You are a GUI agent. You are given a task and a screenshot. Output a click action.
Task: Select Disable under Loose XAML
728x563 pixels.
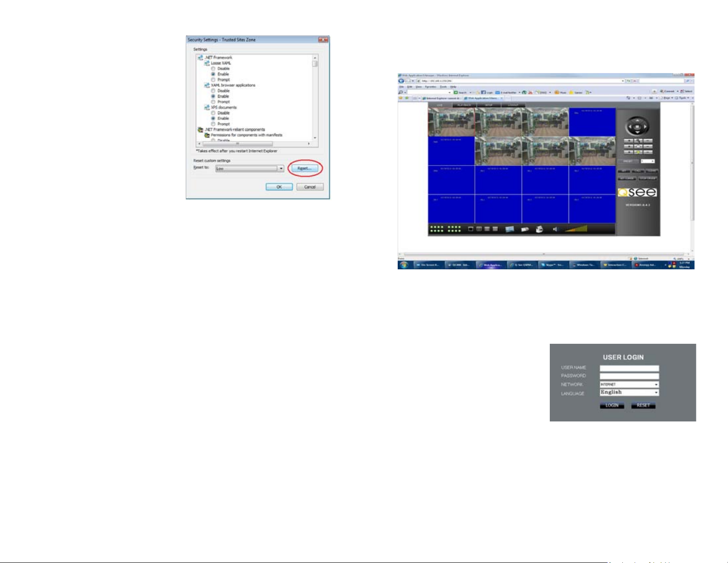(x=213, y=68)
